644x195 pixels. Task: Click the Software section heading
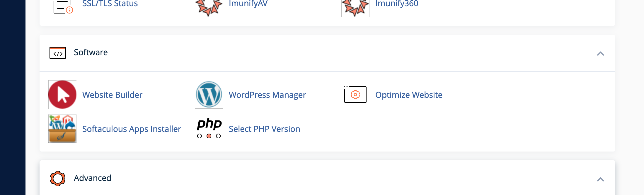tap(91, 52)
